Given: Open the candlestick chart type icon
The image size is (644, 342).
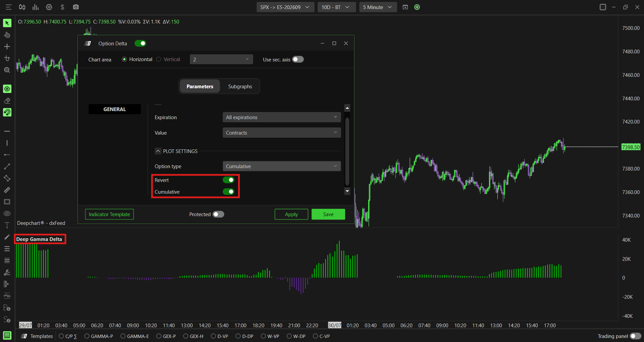Looking at the screenshot, I should pos(22,7).
